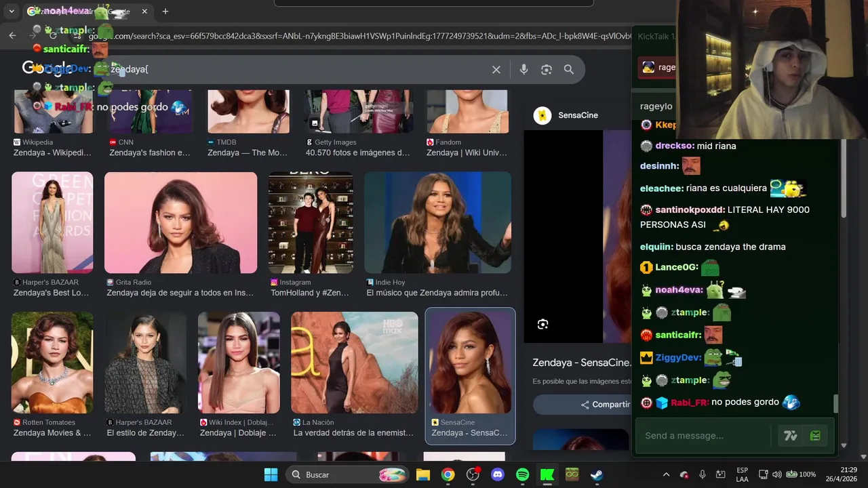Click the microphone icon in system tray
Image resolution: width=868 pixels, height=488 pixels.
click(703, 474)
